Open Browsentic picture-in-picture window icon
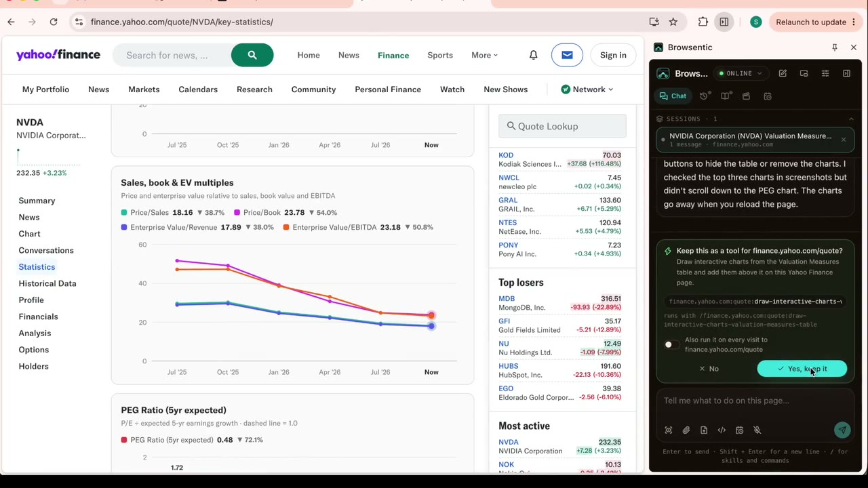 pyautogui.click(x=804, y=73)
